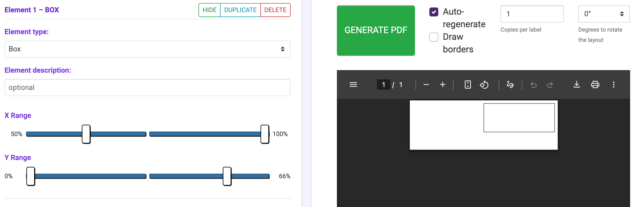Duplicate Element 1
The width and height of the screenshot is (644, 207).
coord(240,10)
